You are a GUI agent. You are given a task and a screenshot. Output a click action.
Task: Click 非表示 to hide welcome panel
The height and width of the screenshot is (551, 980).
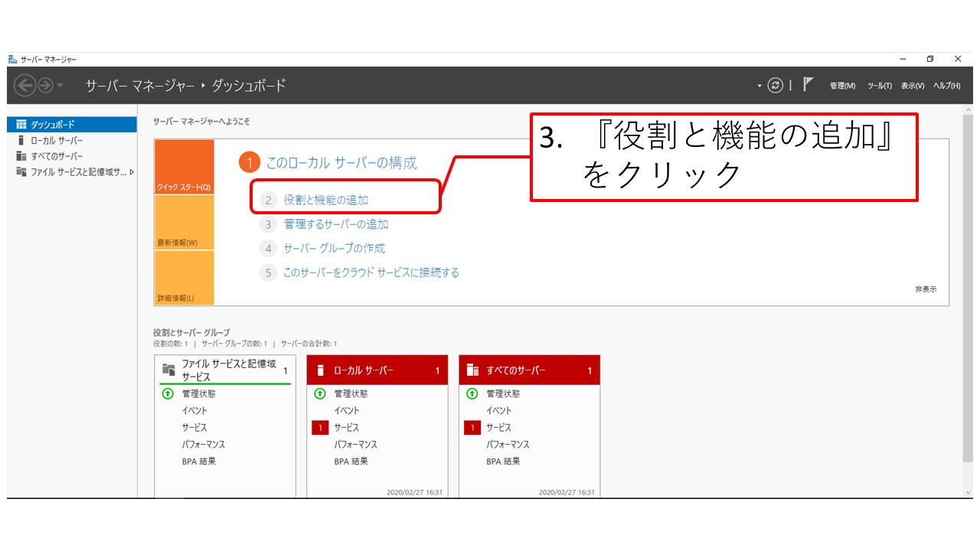(925, 290)
